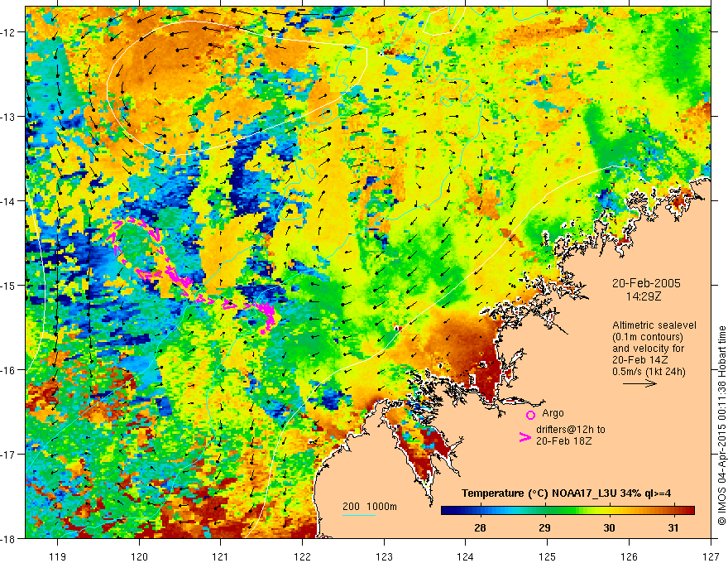Viewport: 728px width, 563px height.
Task: Click the 'drifters@12h to' legend text
Action: click(x=571, y=430)
